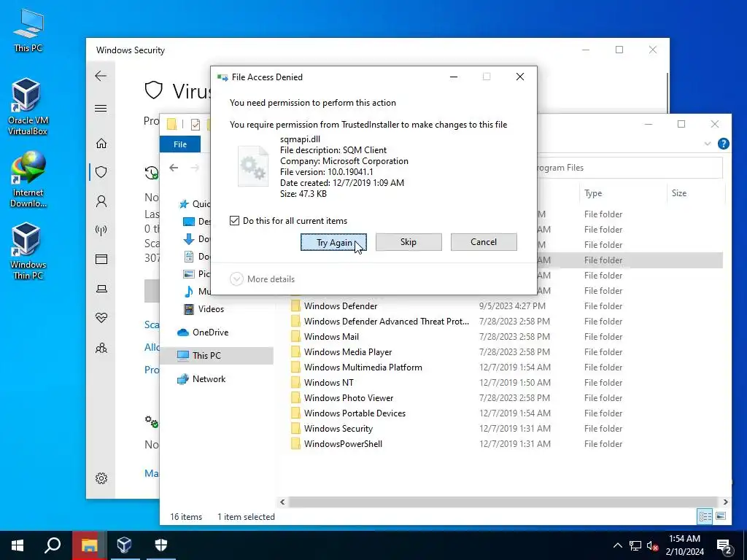The image size is (747, 560).
Task: Go back in Windows Security window
Action: tap(101, 76)
